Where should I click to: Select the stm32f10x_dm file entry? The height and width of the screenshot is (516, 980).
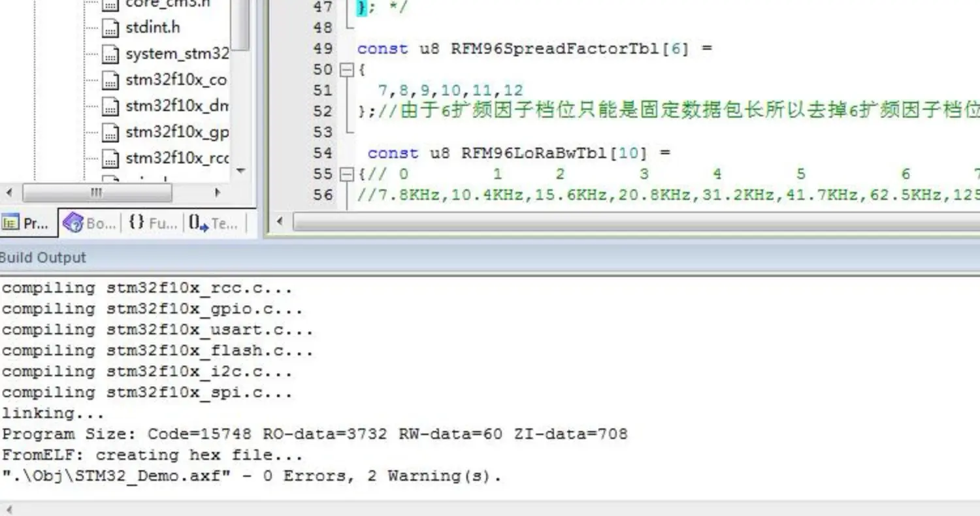point(177,106)
